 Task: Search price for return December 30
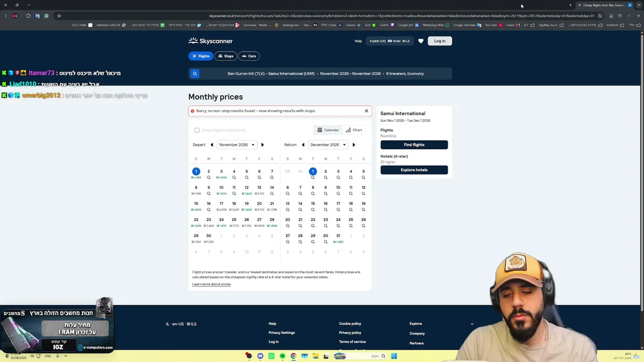[326, 242]
